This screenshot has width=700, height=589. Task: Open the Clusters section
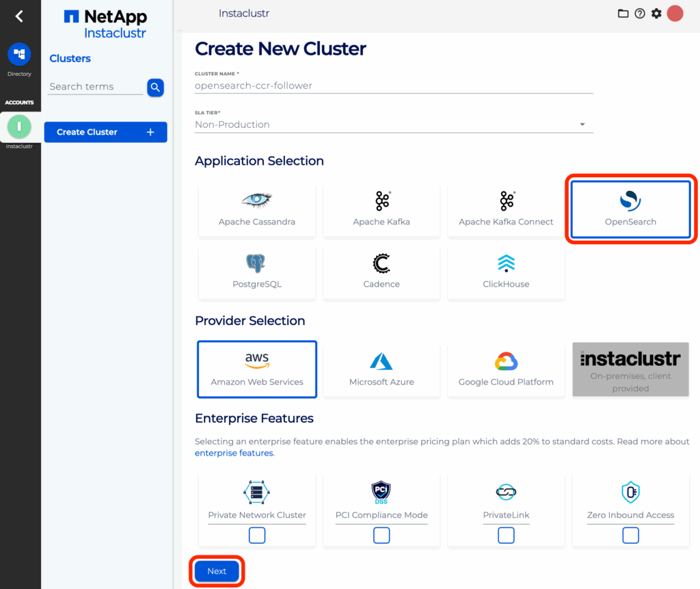70,58
